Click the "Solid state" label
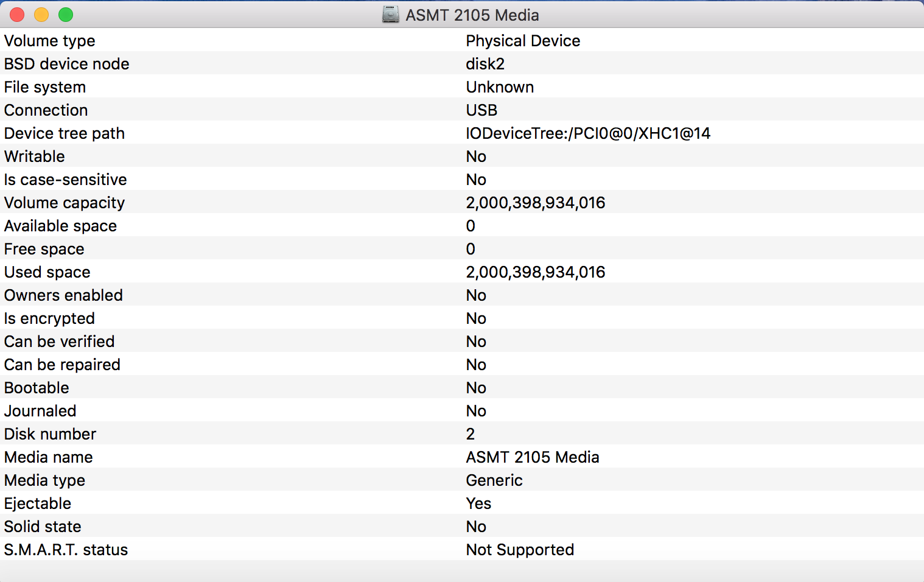 point(43,527)
